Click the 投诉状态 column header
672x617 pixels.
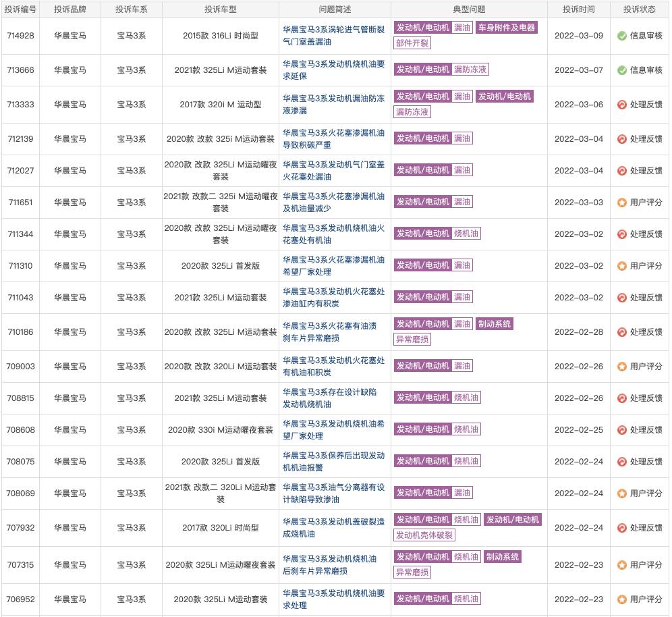(639, 9)
